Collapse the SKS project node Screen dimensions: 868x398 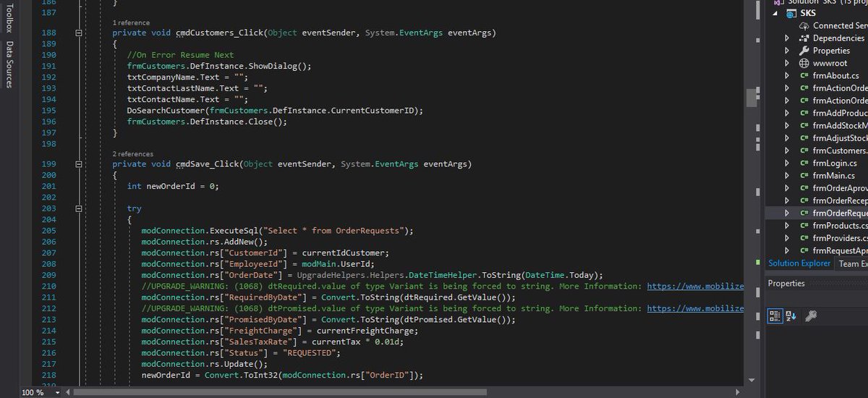pos(776,13)
